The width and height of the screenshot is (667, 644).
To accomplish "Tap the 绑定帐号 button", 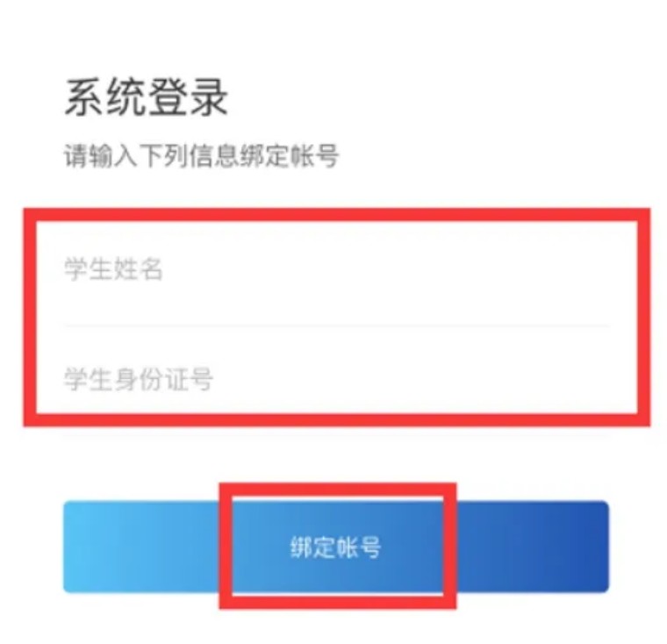I will coord(336,547).
